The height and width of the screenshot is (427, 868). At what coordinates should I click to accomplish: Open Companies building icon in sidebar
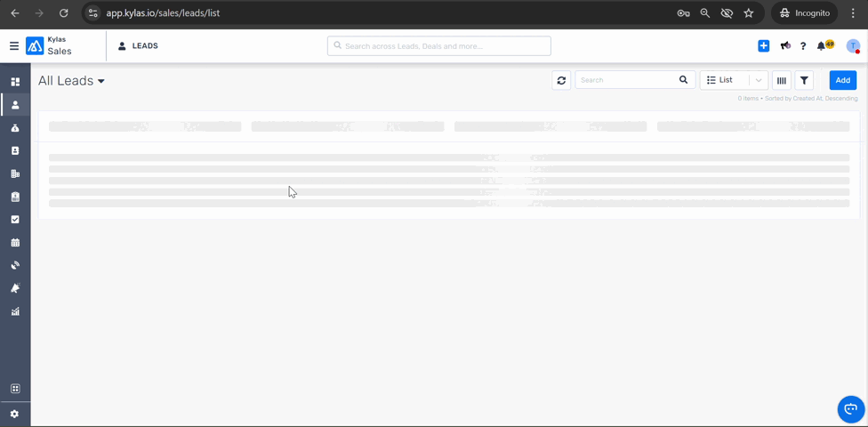pyautogui.click(x=15, y=173)
